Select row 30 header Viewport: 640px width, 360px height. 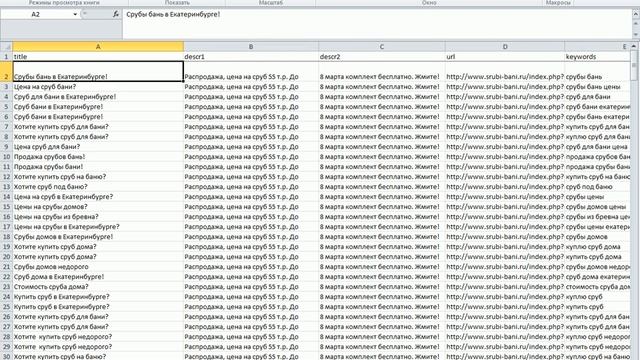(x=6, y=356)
